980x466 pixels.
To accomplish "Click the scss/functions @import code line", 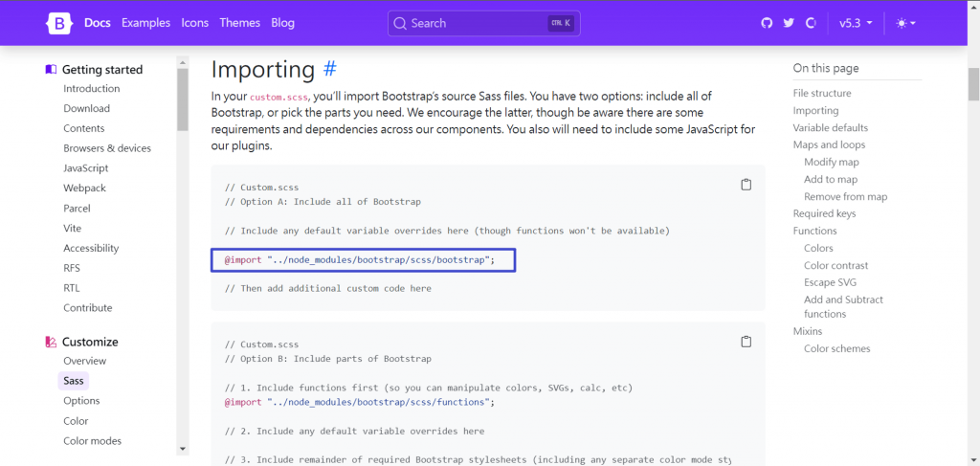I will (x=360, y=402).
